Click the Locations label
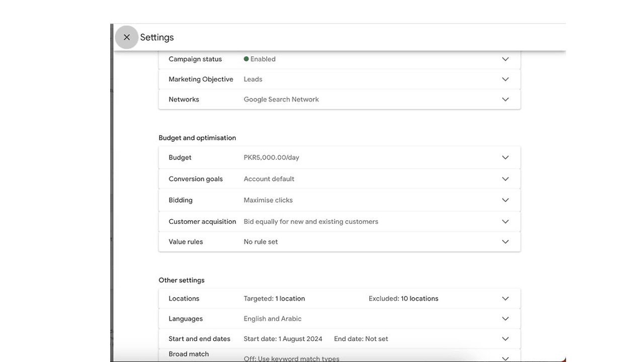The image size is (644, 362). [x=184, y=298]
